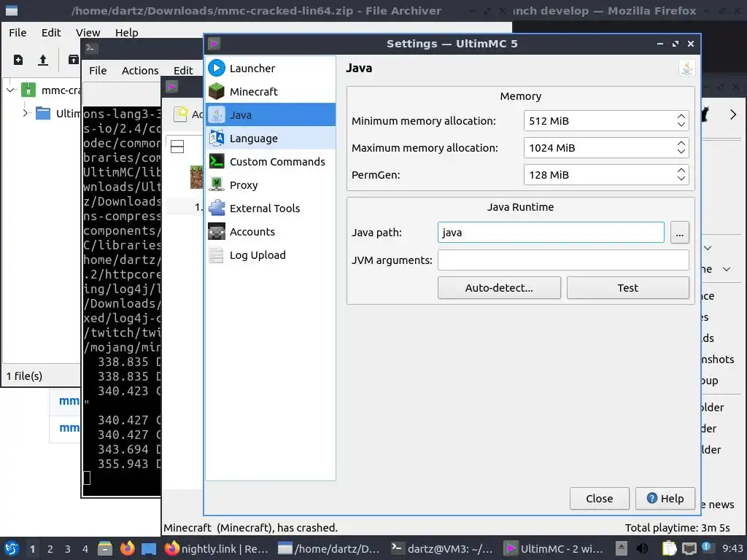
Task: Collapse the mmc-cracked archive tree node
Action: coord(10,90)
